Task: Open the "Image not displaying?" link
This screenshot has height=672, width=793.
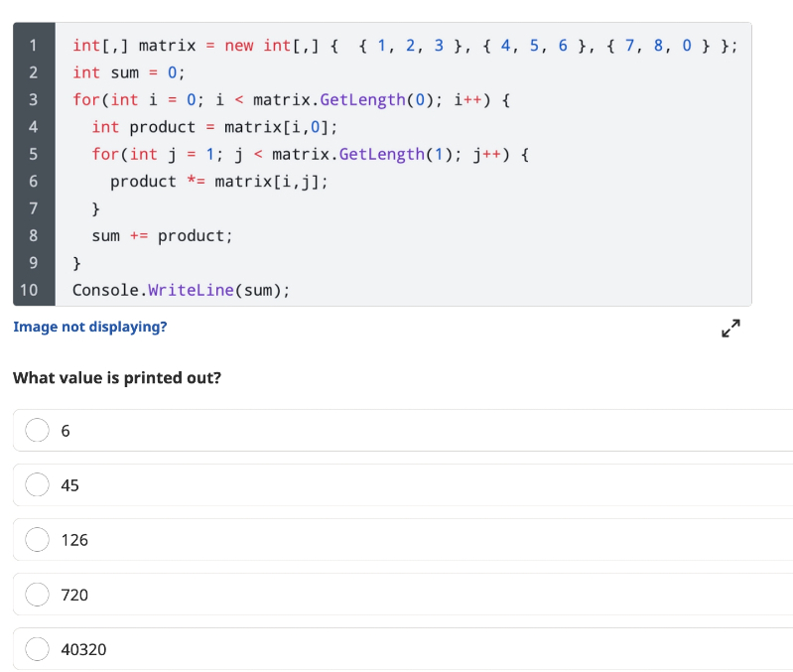Action: (x=90, y=327)
